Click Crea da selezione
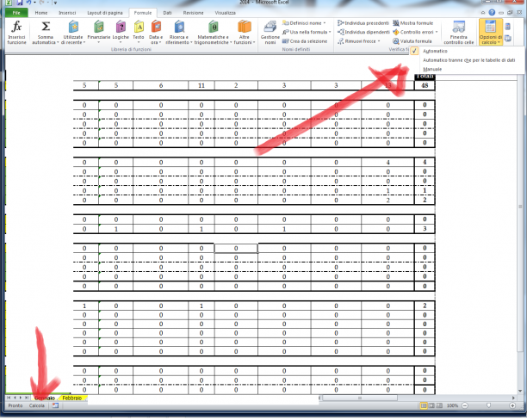 coord(305,41)
